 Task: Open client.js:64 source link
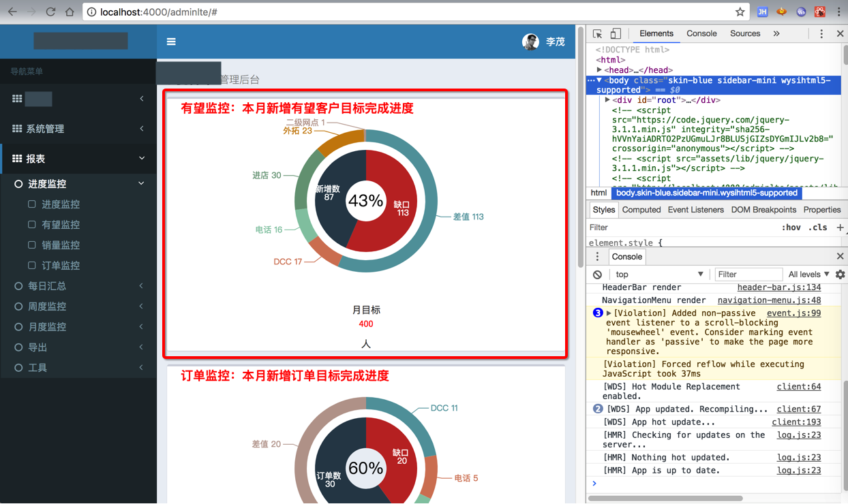click(798, 387)
